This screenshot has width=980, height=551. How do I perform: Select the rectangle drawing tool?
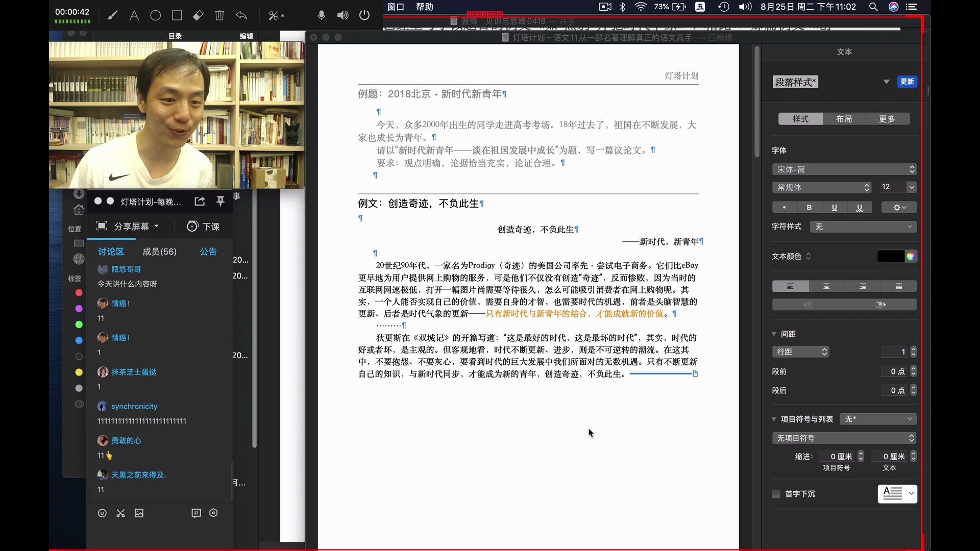click(x=177, y=15)
